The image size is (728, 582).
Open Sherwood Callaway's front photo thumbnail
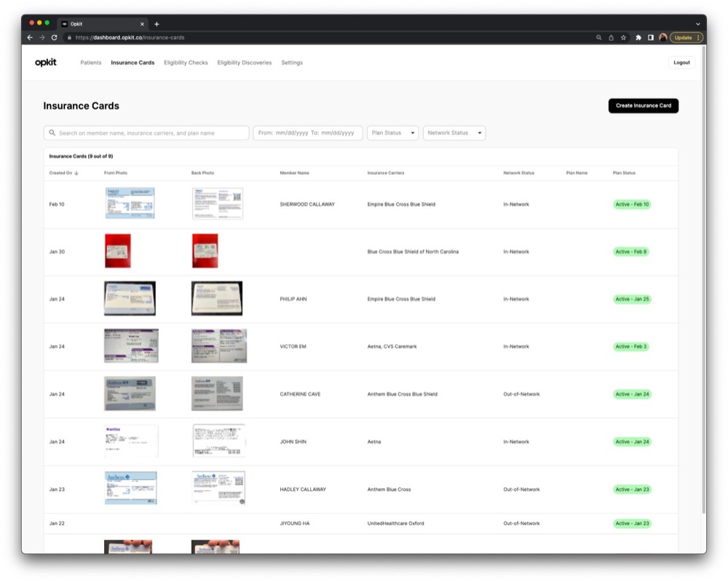(x=130, y=203)
